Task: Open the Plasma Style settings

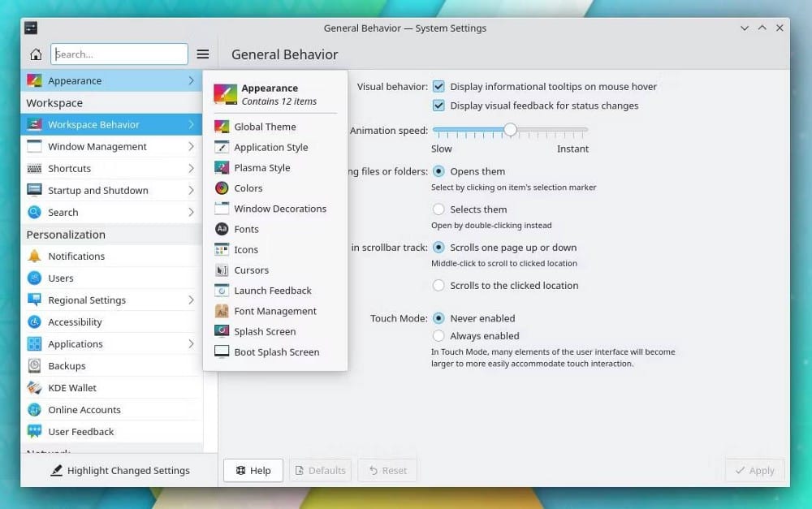Action: pos(261,167)
